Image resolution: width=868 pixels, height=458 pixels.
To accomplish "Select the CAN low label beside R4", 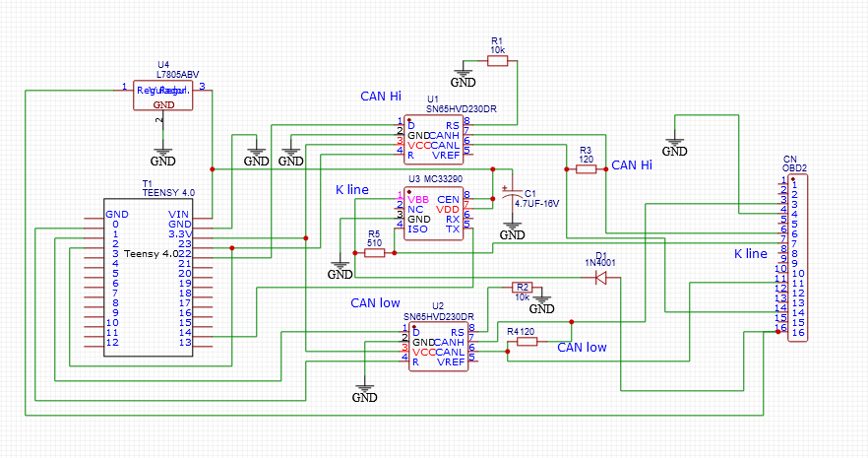I will click(x=582, y=347).
